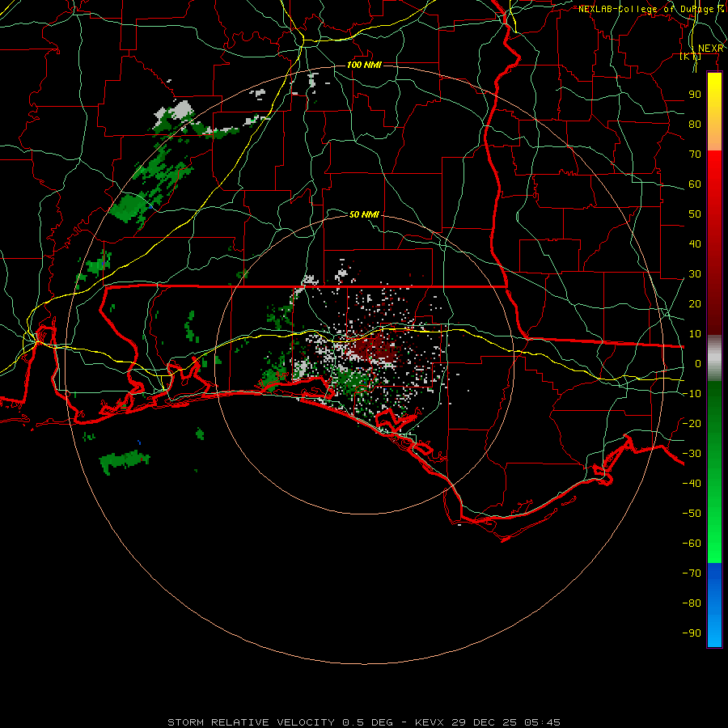728x728 pixels.
Task: Click the Storm Relative Velocity caption text
Action: pyautogui.click(x=364, y=722)
